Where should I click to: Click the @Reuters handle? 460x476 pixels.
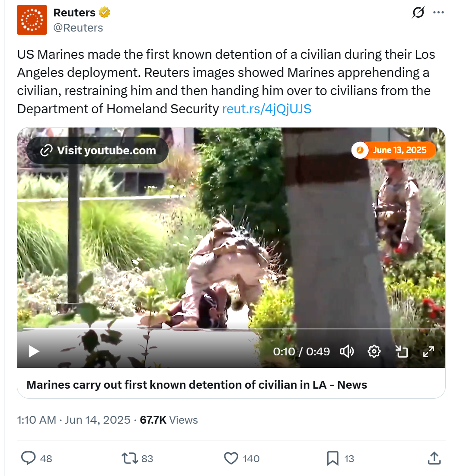[x=78, y=28]
